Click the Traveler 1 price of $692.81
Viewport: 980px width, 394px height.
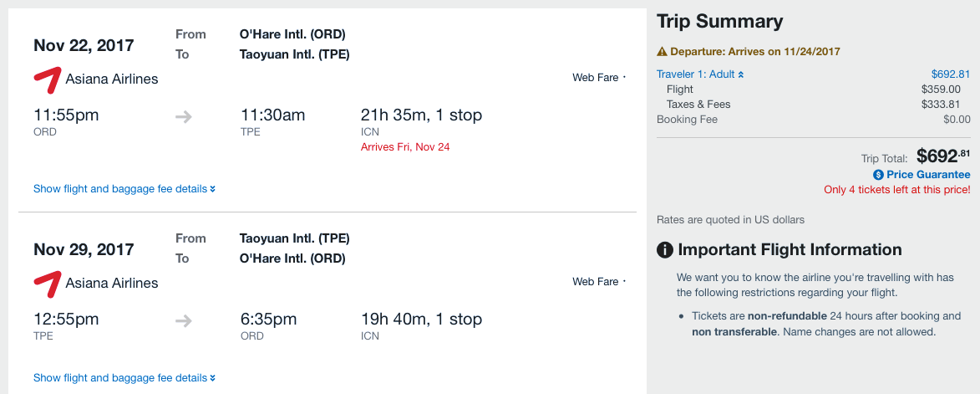pos(951,74)
